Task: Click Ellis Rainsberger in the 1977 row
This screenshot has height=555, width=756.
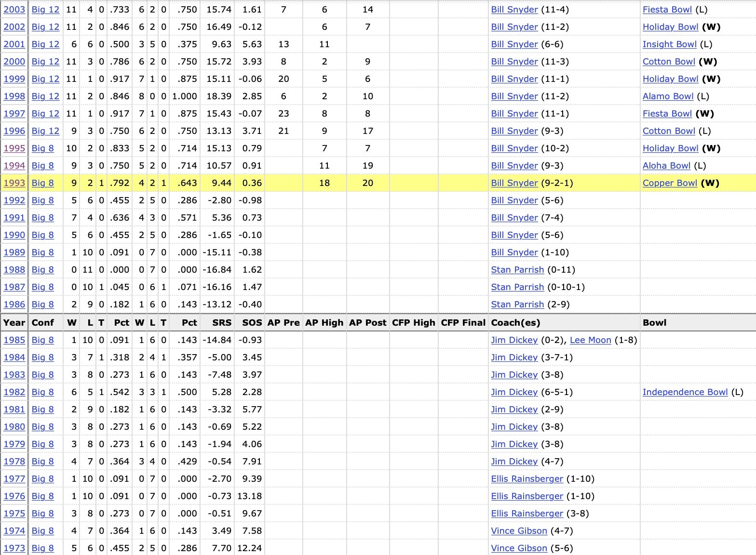Action: (526, 479)
